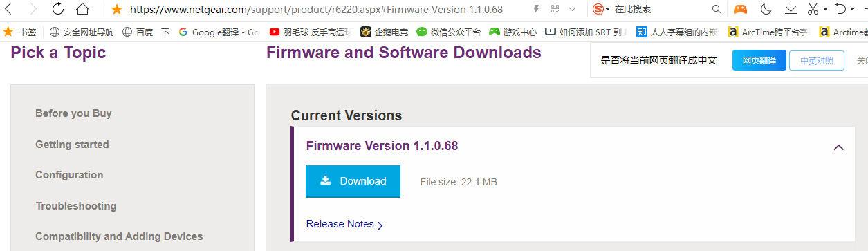Toggle night mode moon icon
Screen dimensions: 868x251
tap(766, 9)
